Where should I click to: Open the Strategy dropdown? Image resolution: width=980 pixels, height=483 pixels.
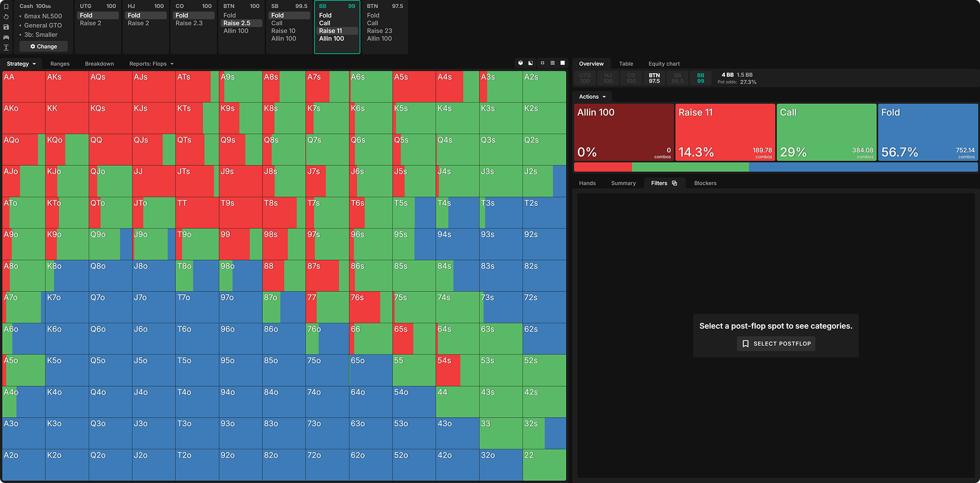point(21,64)
